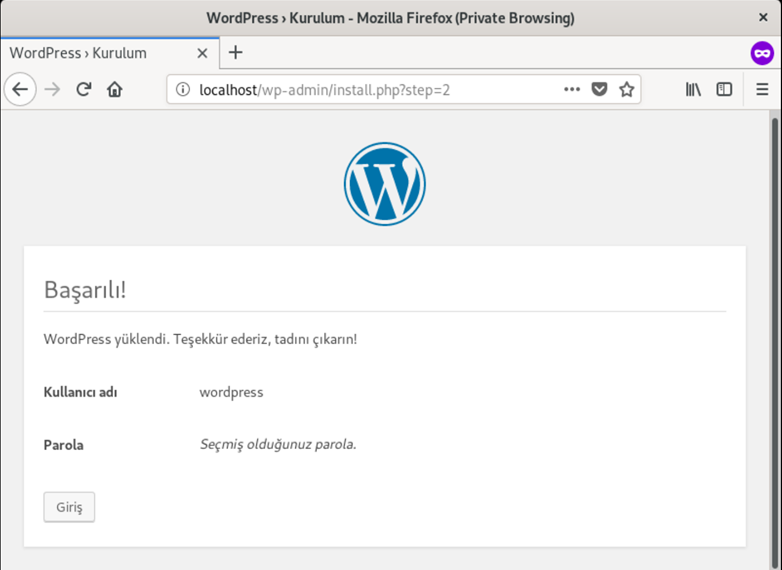
Task: Click the forward navigation arrow
Action: 52,90
